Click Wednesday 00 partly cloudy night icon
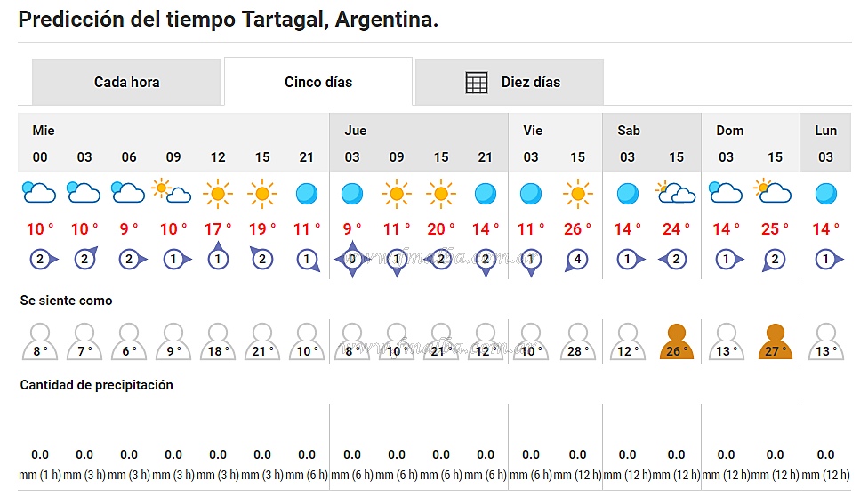This screenshot has width=868, height=497. 39,192
